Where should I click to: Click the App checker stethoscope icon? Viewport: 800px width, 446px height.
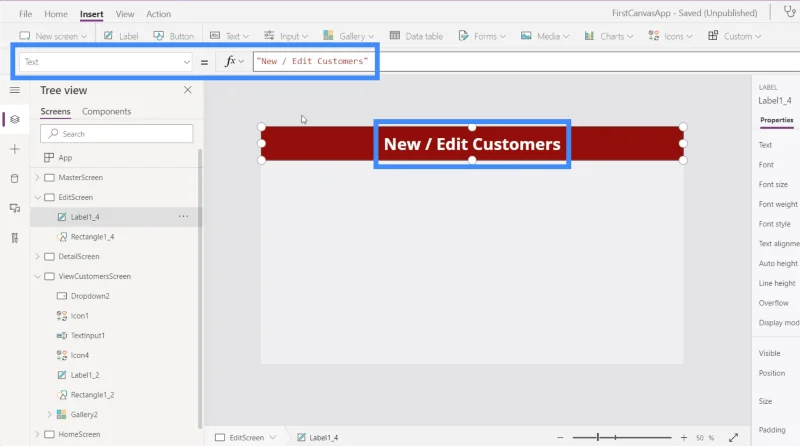point(790,12)
